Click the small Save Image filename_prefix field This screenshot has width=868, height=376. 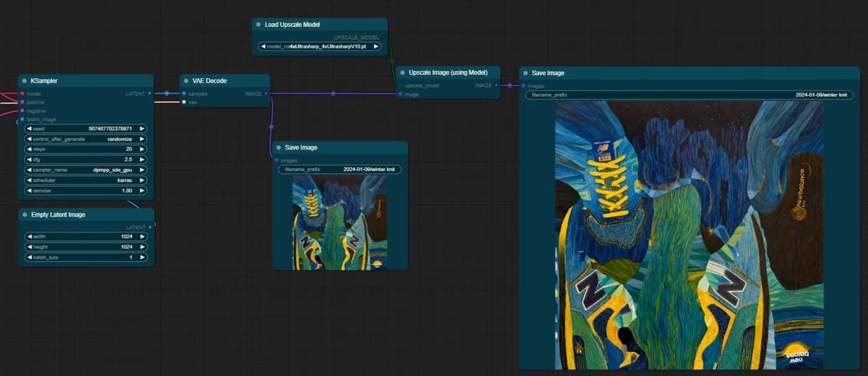coord(340,169)
